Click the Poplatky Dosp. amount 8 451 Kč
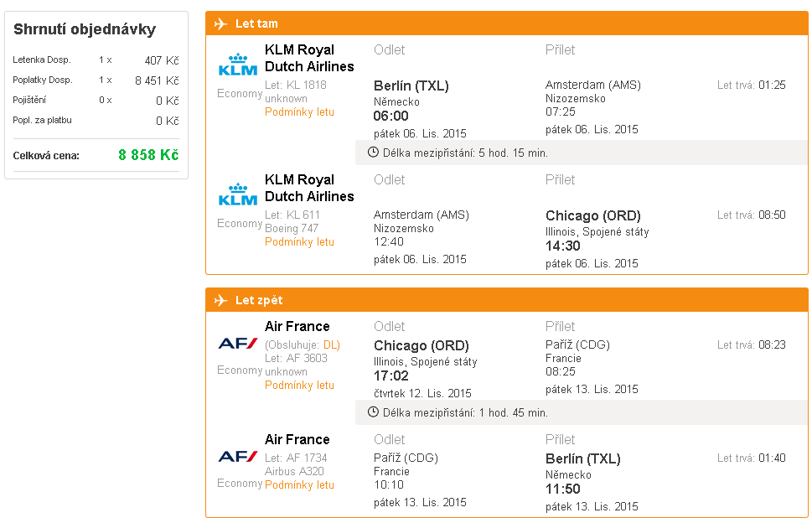The image size is (812, 523). click(x=157, y=80)
